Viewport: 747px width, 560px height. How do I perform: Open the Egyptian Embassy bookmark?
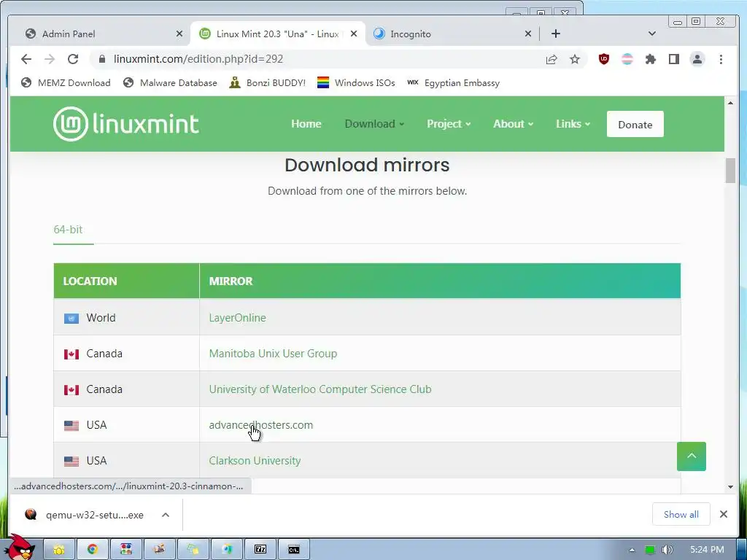pyautogui.click(x=454, y=83)
